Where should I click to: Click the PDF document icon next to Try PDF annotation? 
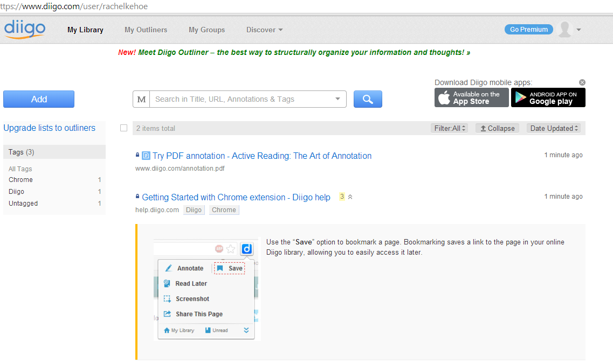coord(146,156)
